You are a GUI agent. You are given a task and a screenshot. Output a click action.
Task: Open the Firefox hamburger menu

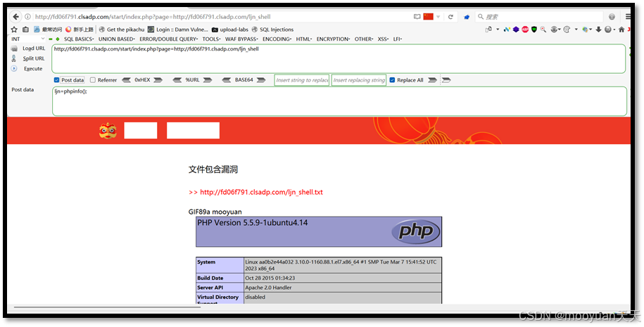[x=628, y=17]
